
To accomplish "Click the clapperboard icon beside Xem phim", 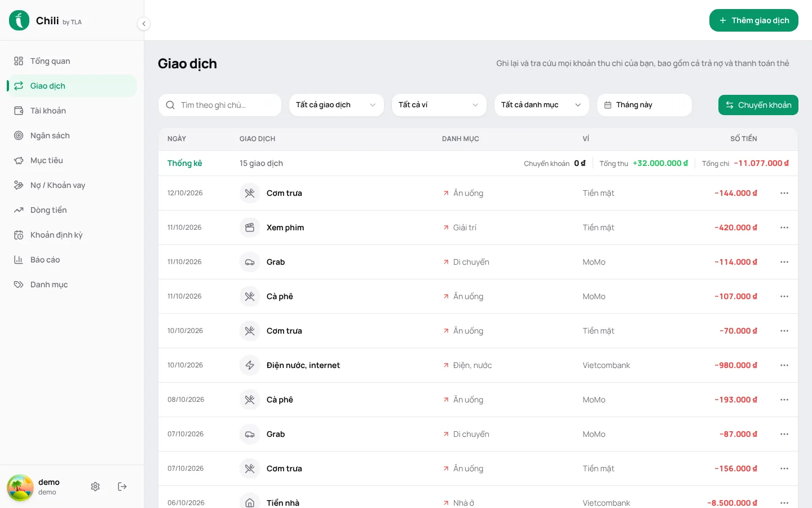I will 250,227.
